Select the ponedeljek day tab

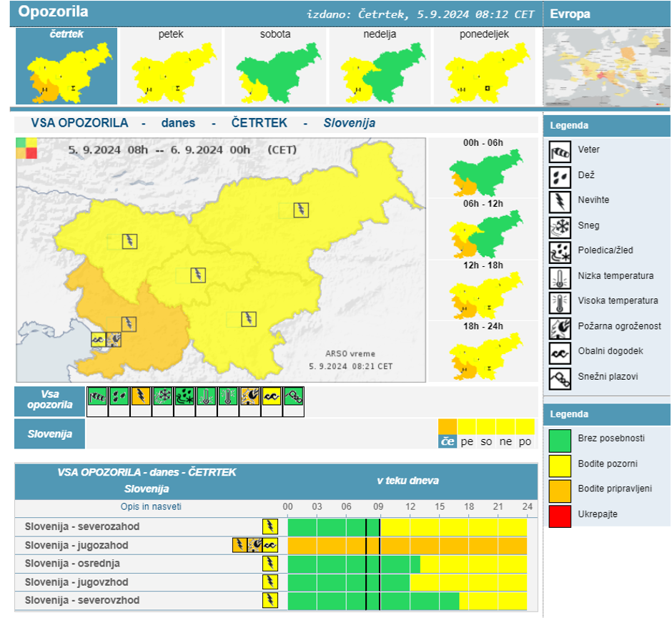(483, 67)
